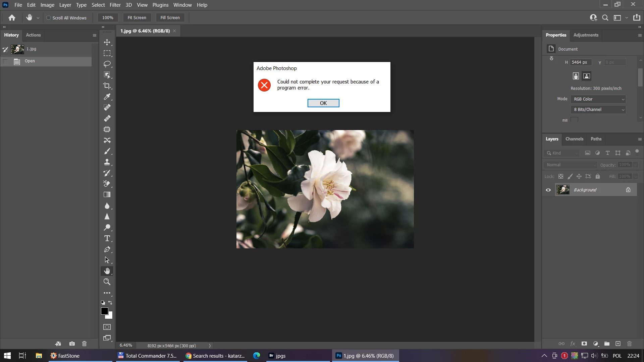Image resolution: width=644 pixels, height=362 pixels.
Task: Click the black foreground color swatch
Action: 104,311
